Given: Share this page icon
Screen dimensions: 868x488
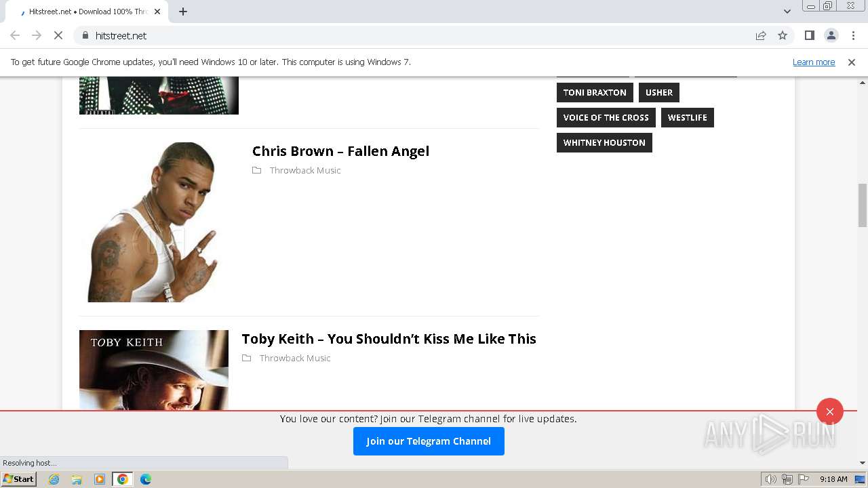Looking at the screenshot, I should [761, 35].
